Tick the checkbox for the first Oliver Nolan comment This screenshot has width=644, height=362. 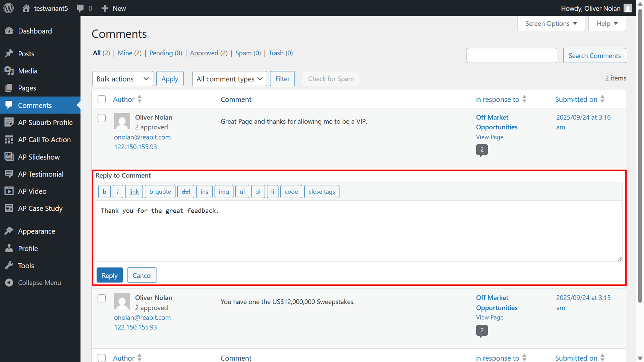coord(102,118)
